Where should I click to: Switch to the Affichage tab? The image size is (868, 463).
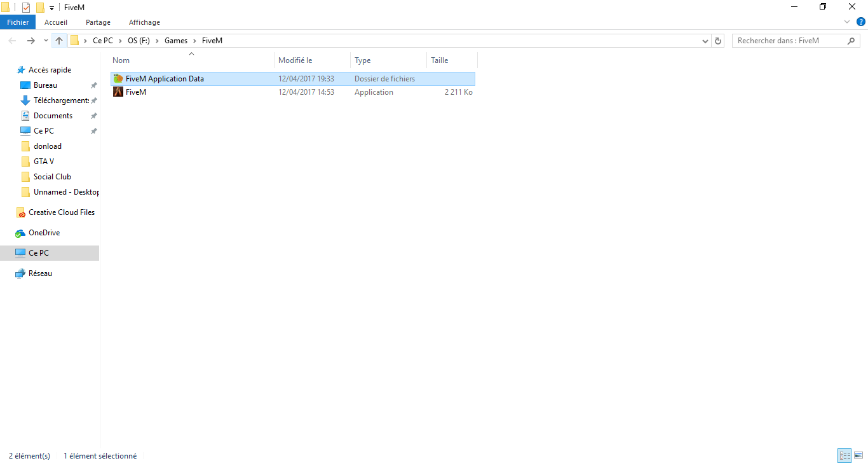pyautogui.click(x=144, y=22)
